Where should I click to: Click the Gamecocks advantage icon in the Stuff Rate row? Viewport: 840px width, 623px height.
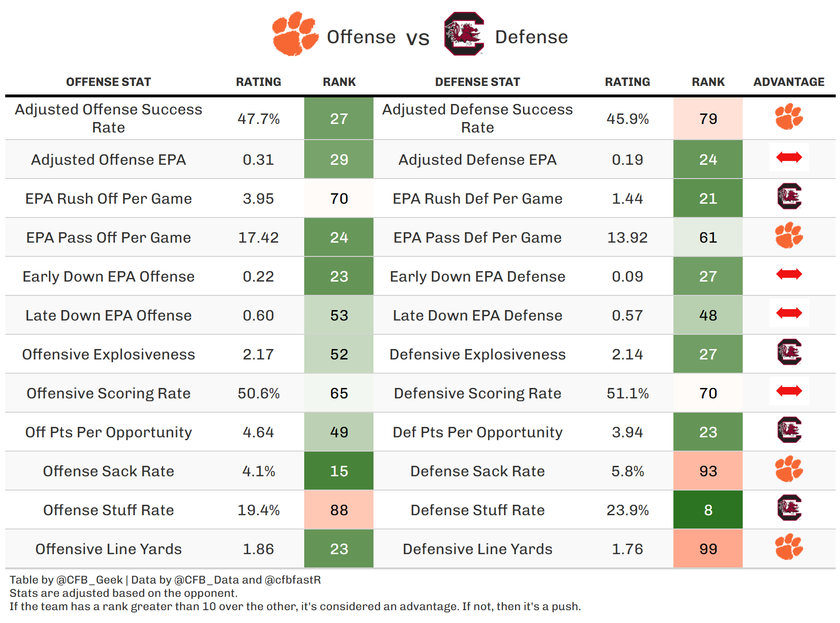pyautogui.click(x=789, y=508)
